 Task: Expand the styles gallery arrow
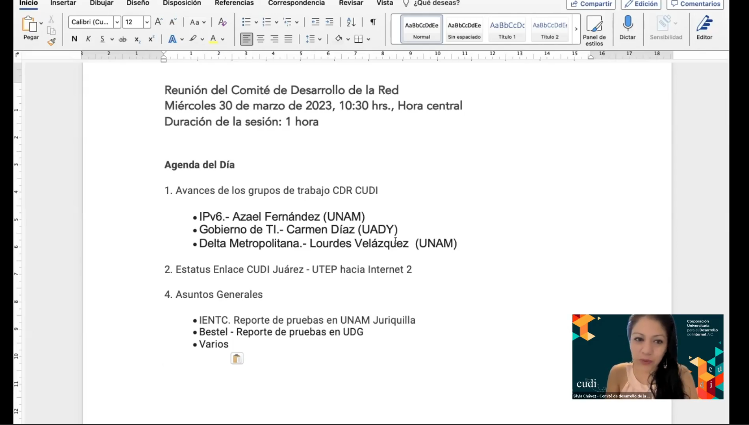(x=576, y=30)
